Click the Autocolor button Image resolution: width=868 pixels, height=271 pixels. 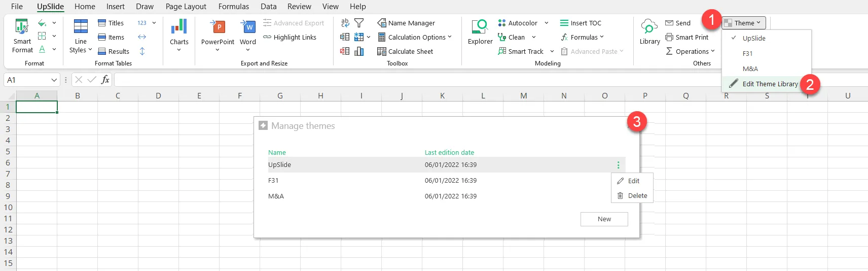[517, 23]
